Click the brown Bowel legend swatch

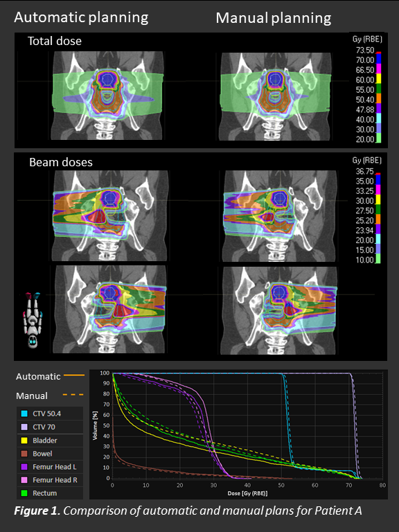tap(24, 454)
